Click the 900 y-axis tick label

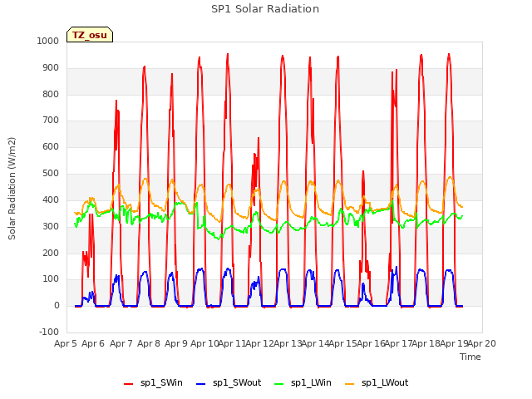(x=51, y=68)
